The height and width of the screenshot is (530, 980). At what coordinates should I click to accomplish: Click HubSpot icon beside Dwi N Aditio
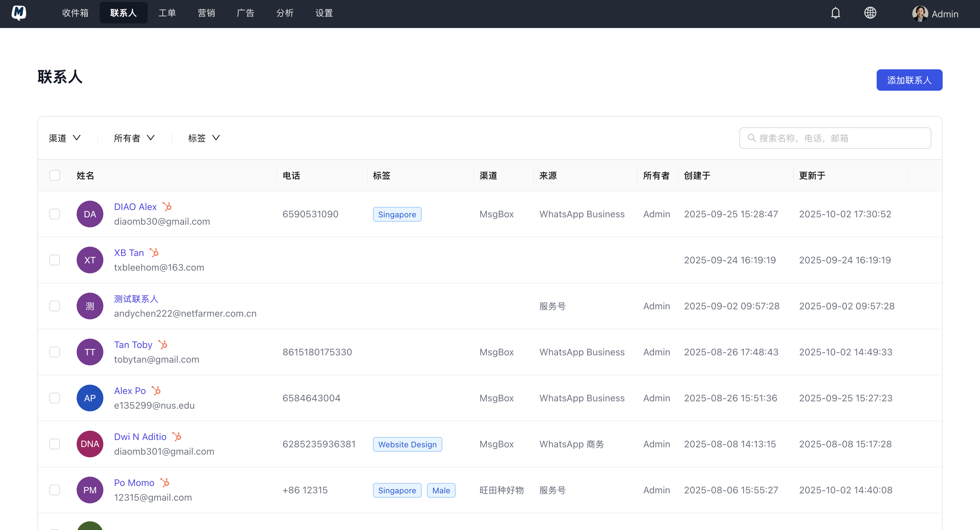(177, 436)
